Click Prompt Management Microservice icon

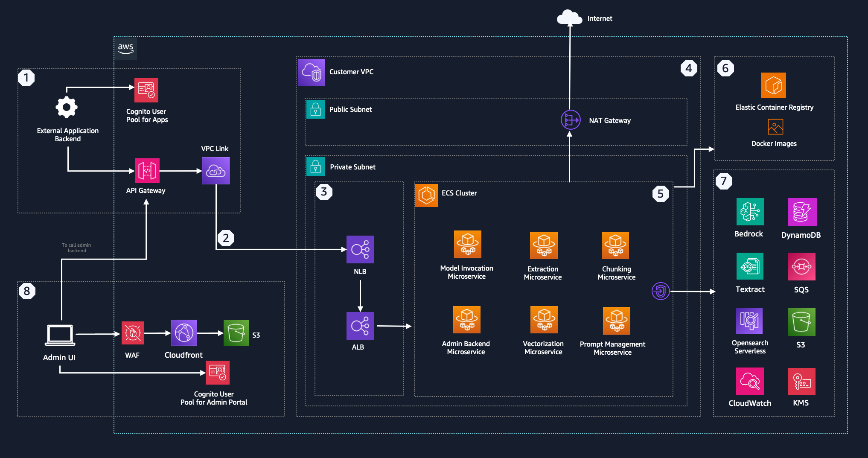617,321
